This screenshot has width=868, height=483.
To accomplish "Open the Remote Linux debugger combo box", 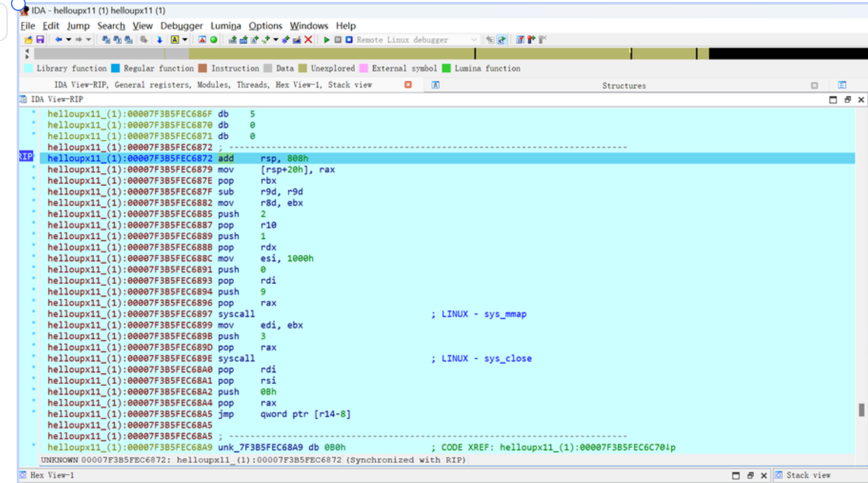I will (x=418, y=40).
